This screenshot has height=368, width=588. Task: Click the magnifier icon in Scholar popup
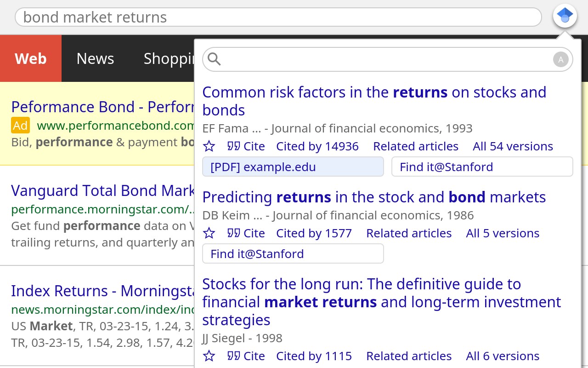pos(214,59)
